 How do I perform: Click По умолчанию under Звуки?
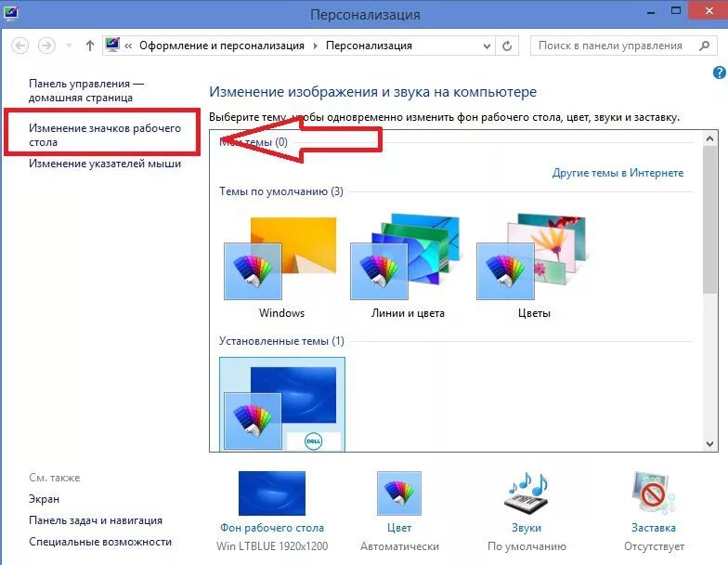526,546
